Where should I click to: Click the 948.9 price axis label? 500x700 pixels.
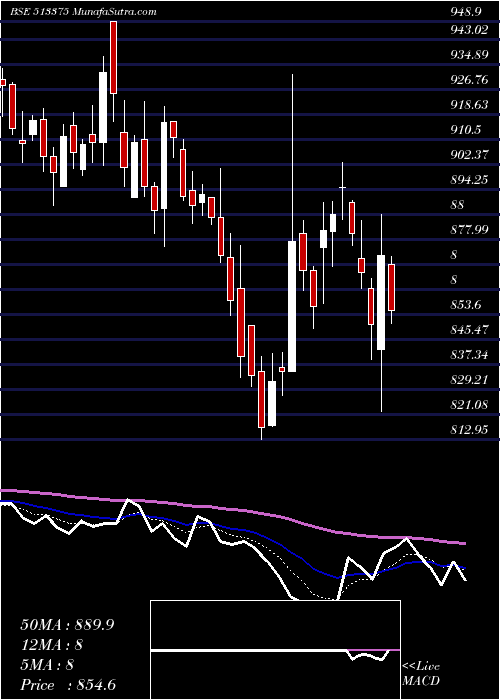click(466, 12)
